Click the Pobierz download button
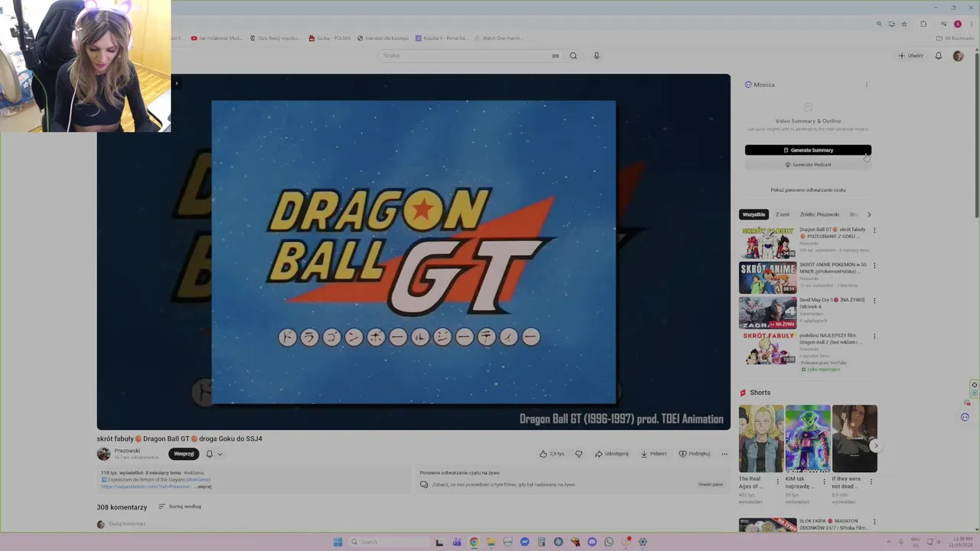The image size is (980, 551). (x=654, y=454)
